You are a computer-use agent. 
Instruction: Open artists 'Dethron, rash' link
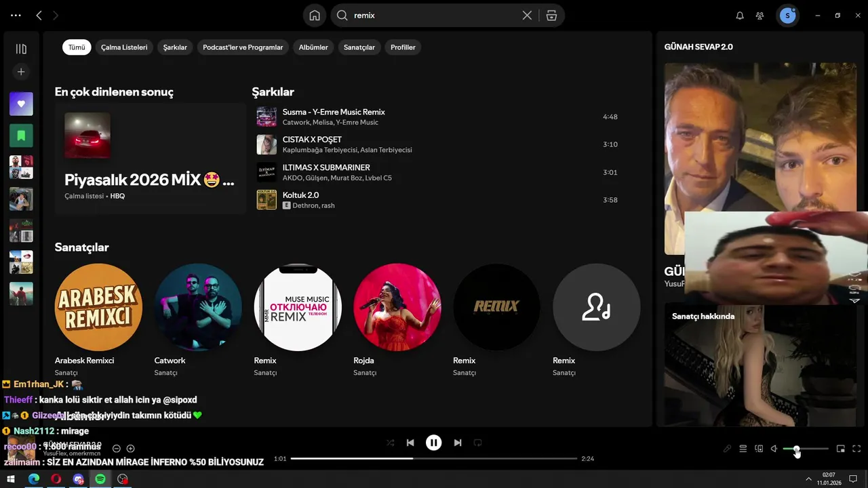point(313,205)
